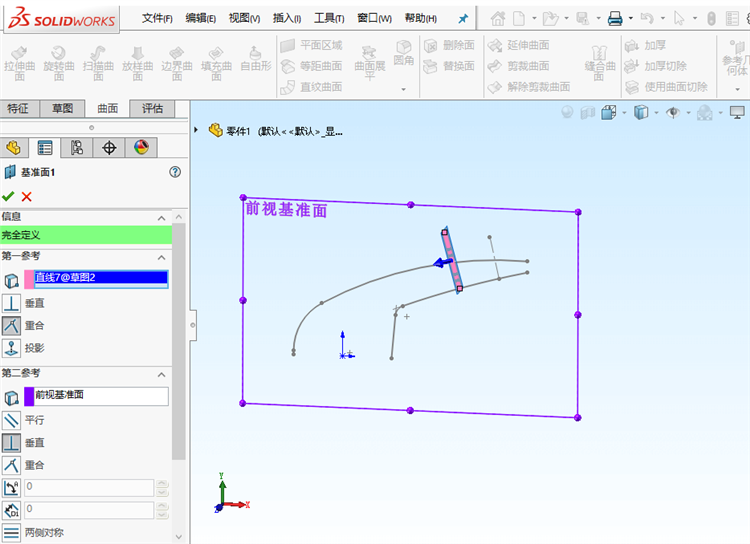750x544 pixels.
Task: Click the Open file folder icon
Action: pyautogui.click(x=550, y=19)
